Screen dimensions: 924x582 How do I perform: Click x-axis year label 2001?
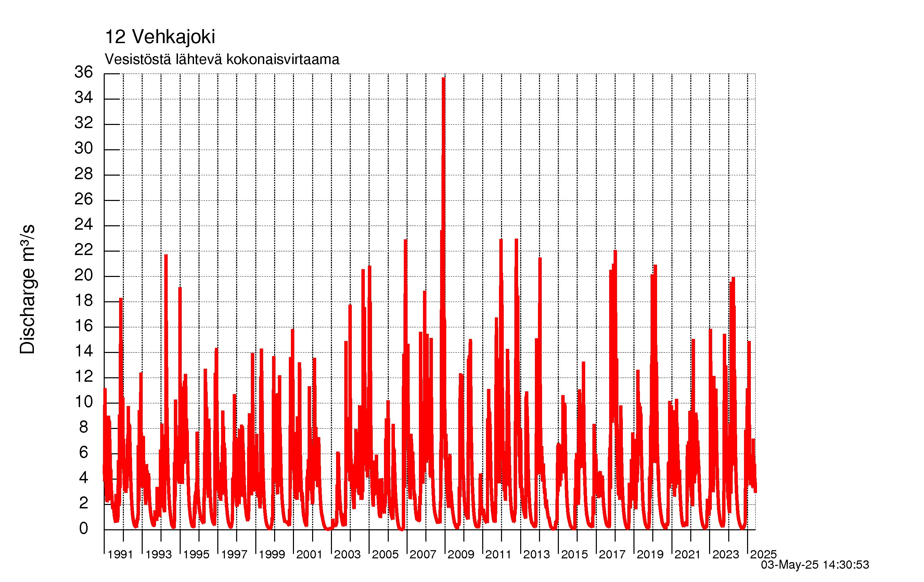tap(309, 555)
